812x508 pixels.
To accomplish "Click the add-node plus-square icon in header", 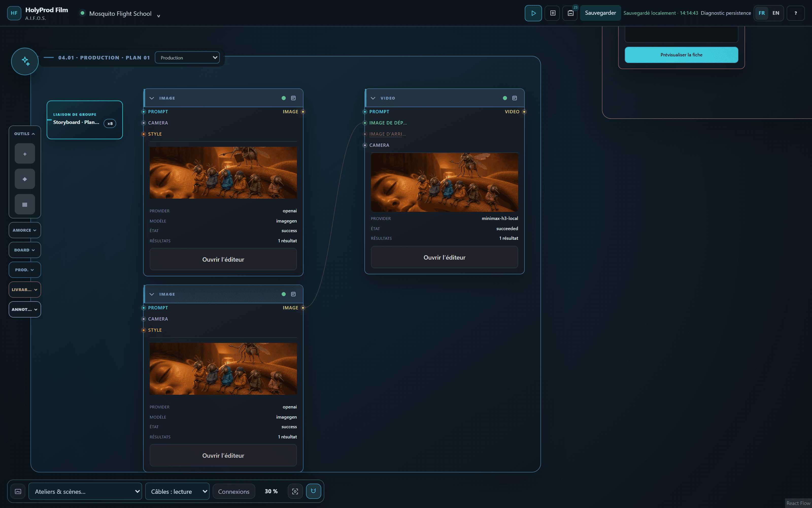I will click(552, 13).
